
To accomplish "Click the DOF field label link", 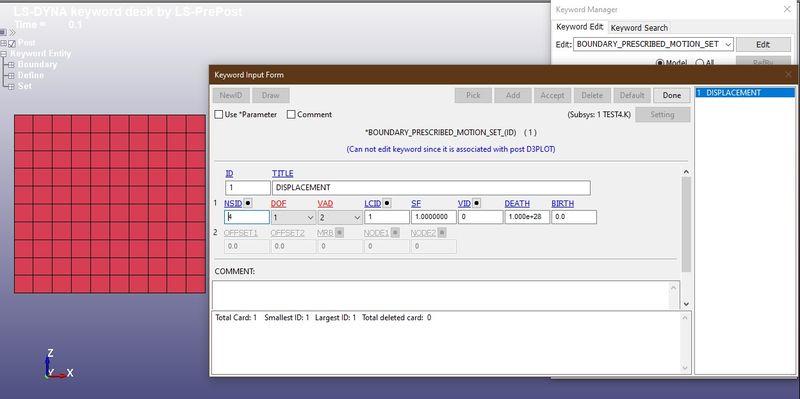I will tap(278, 203).
